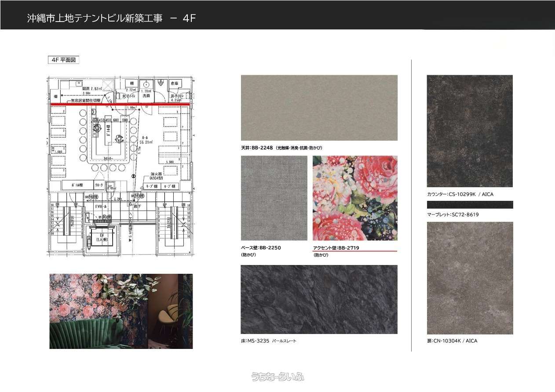Click the red partition line on plan
This screenshot has height=392, width=555.
click(x=120, y=104)
